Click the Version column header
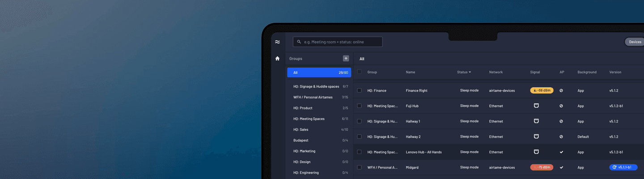644x179 pixels. point(615,72)
